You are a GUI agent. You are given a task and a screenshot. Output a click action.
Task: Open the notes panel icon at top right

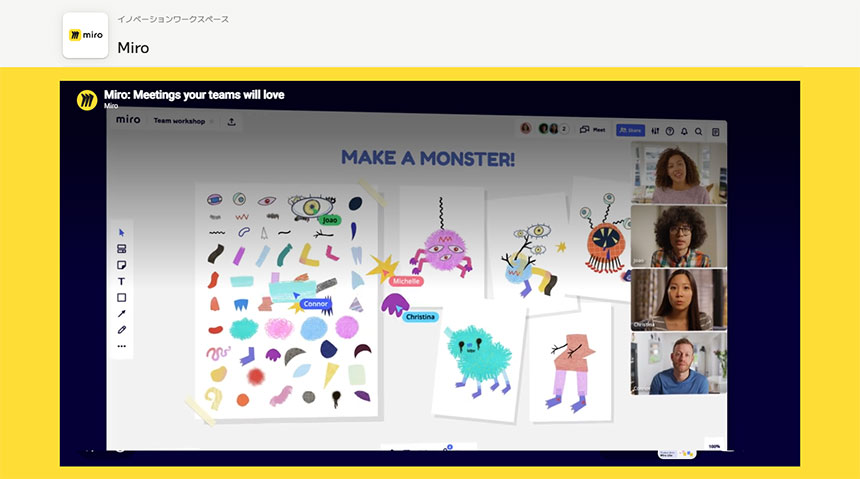(716, 132)
